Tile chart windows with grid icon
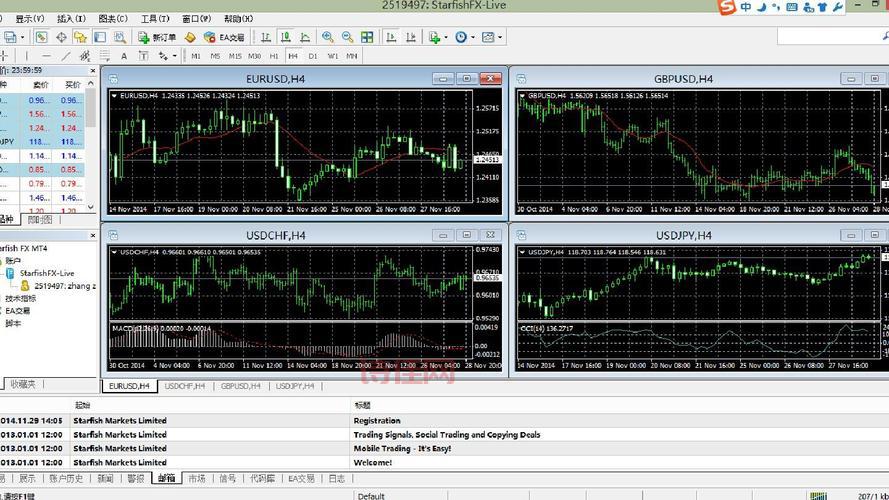This screenshot has height=500, width=889. tap(367, 37)
